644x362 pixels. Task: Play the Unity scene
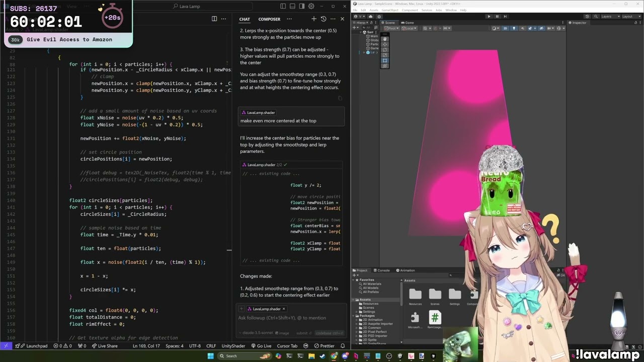(489, 16)
